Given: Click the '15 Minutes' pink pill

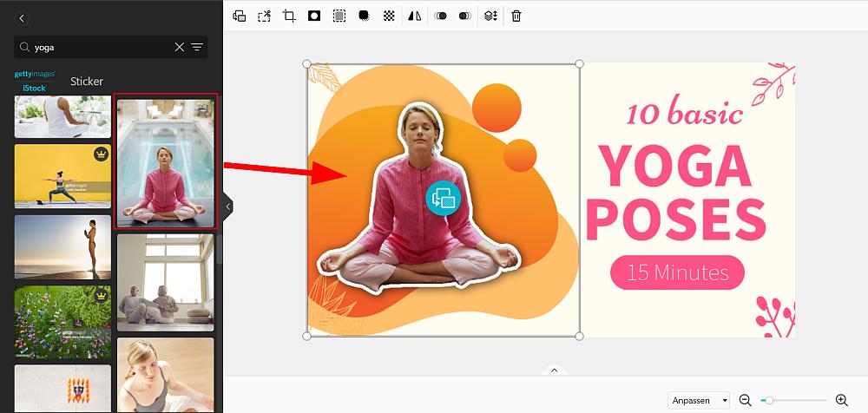Looking at the screenshot, I should 678,272.
